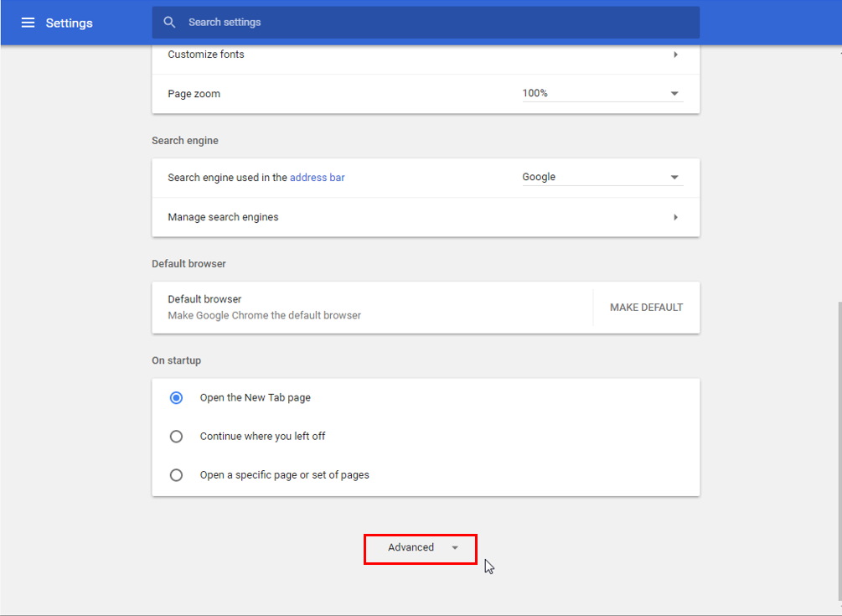Open the search engine Google dropdown
Screen dimensions: 842x616
[x=602, y=177]
